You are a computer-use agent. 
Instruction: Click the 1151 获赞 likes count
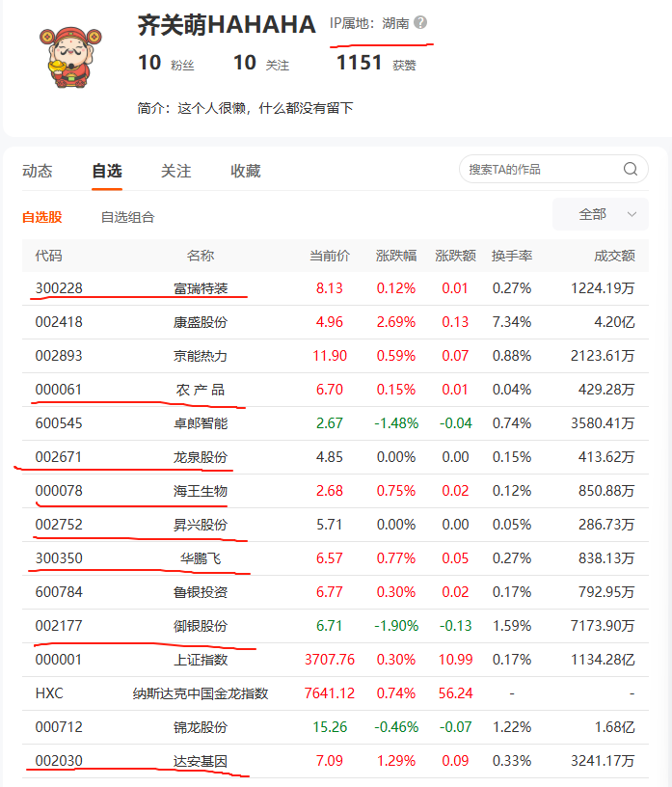click(376, 64)
